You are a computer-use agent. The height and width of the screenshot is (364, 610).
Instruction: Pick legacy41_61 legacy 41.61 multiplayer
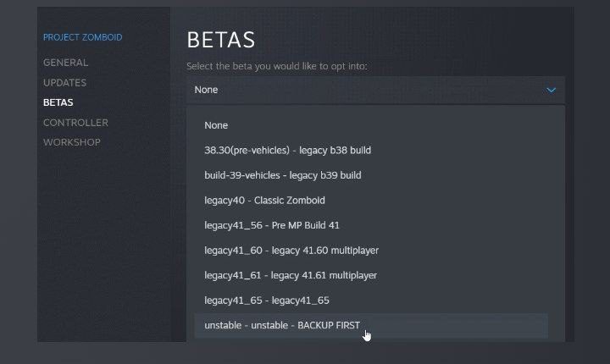pyautogui.click(x=291, y=275)
